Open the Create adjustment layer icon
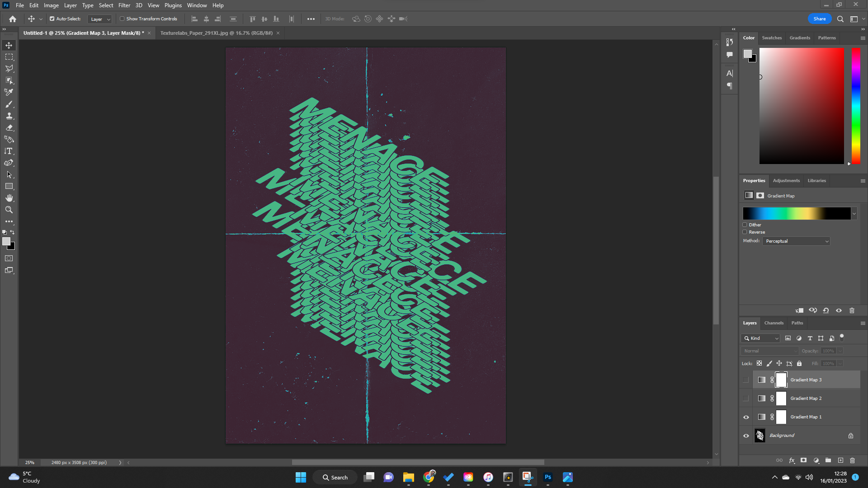 (x=816, y=460)
